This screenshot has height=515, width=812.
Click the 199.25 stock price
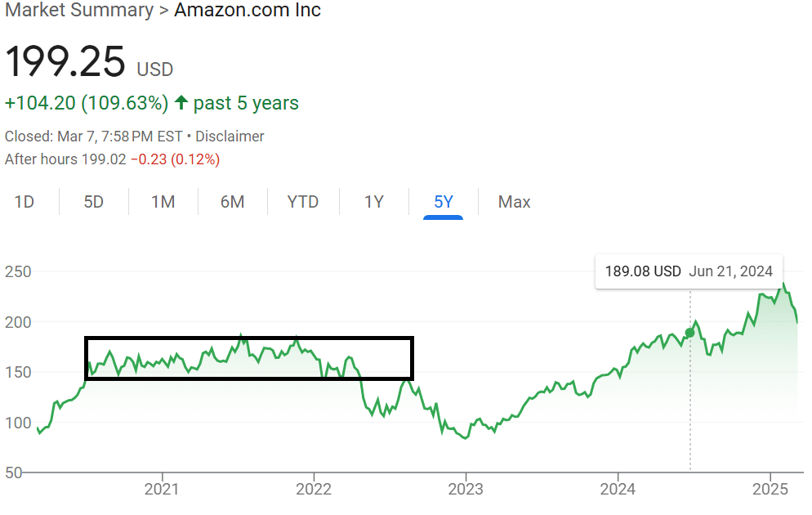[x=66, y=62]
